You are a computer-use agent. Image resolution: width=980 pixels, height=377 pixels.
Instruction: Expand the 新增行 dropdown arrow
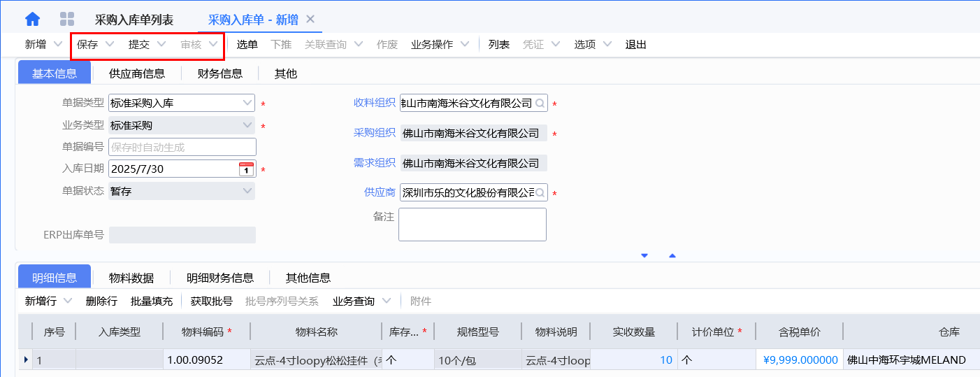pyautogui.click(x=67, y=301)
